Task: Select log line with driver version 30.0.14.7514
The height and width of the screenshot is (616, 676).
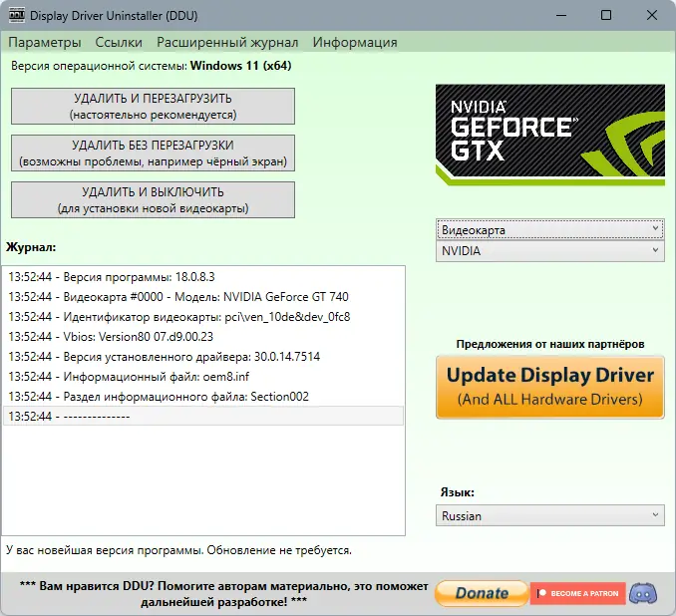Action: [x=203, y=357]
